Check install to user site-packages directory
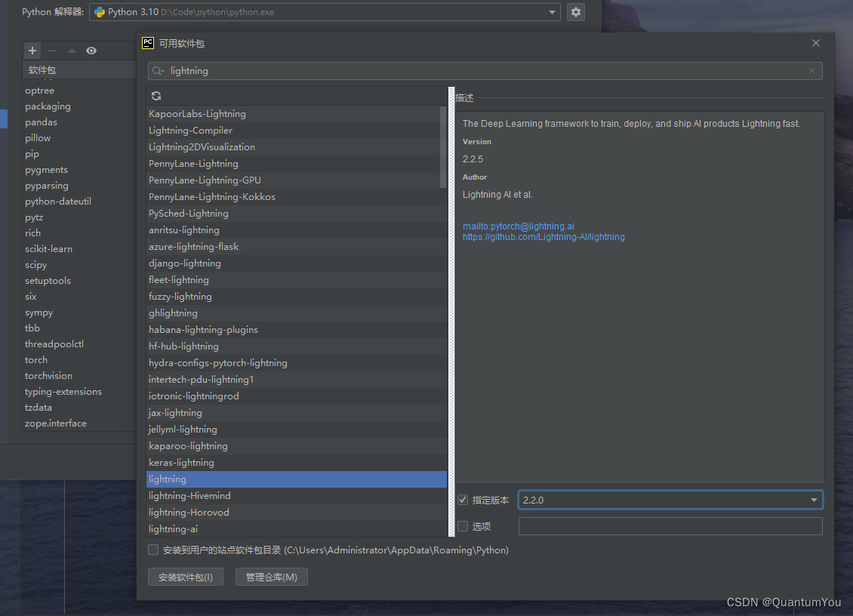The width and height of the screenshot is (853, 616). point(153,550)
